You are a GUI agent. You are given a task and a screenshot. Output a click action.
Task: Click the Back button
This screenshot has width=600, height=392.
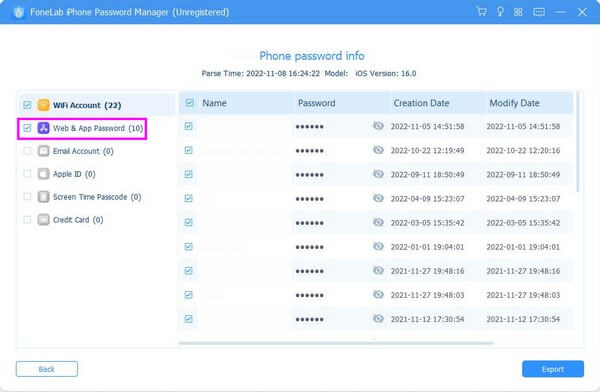pos(47,369)
